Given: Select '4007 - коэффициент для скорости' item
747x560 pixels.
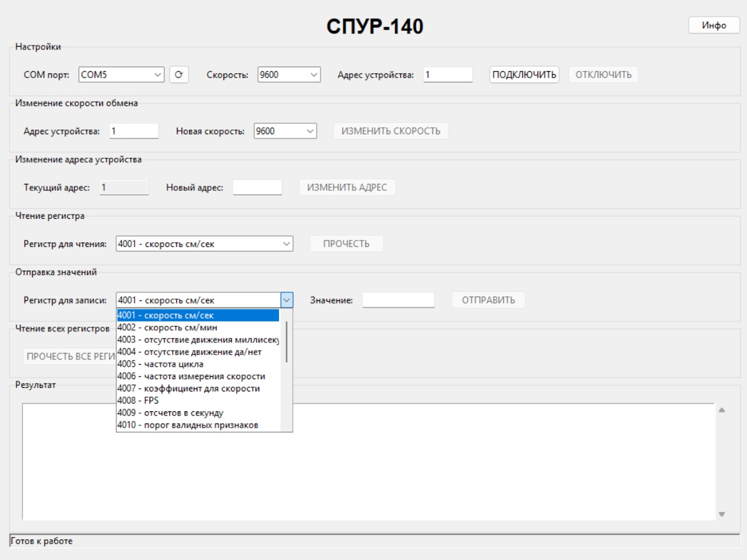Looking at the screenshot, I should coord(189,388).
